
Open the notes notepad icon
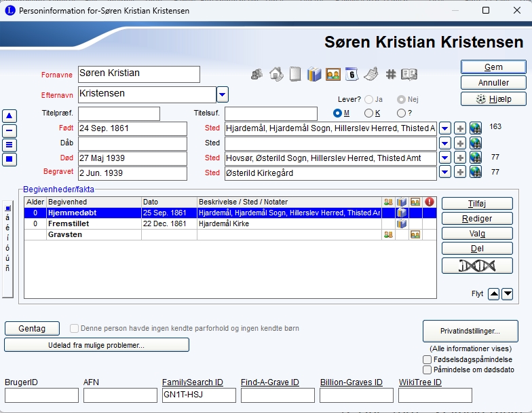click(x=294, y=74)
